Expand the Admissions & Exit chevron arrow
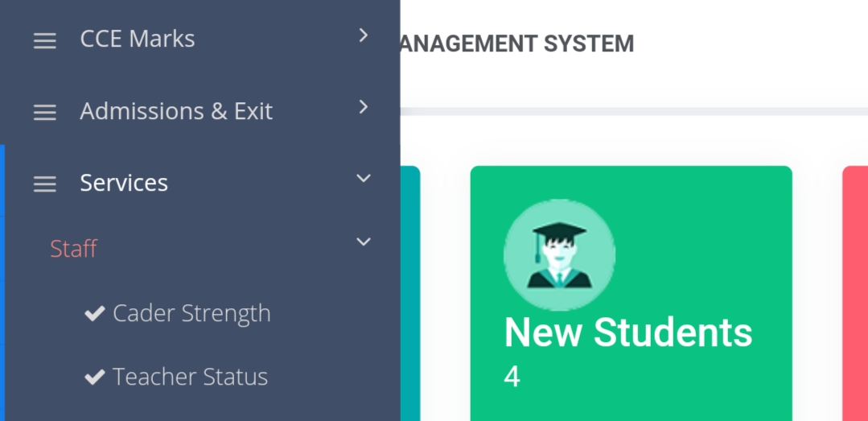 pyautogui.click(x=363, y=107)
